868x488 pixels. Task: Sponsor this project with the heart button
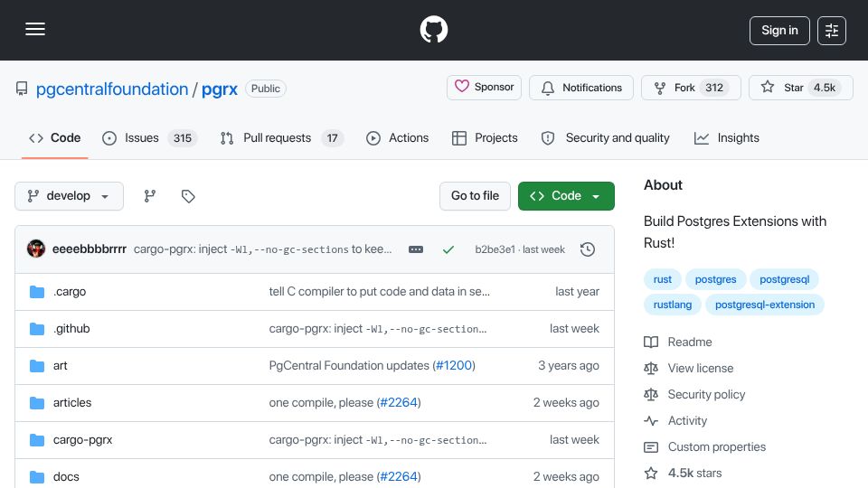484,88
